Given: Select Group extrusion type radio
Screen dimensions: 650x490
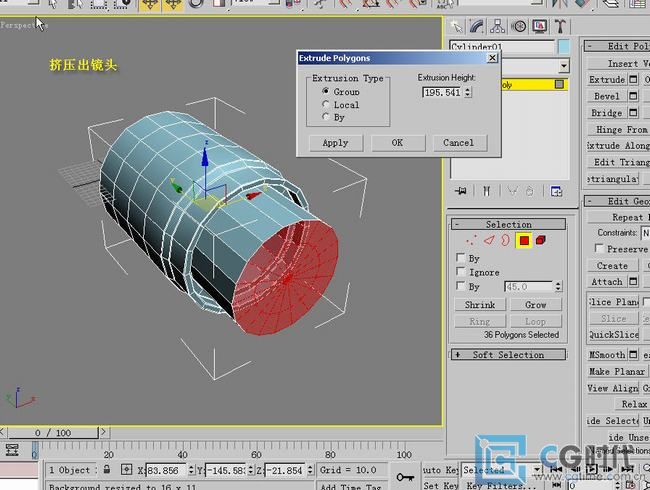Looking at the screenshot, I should coord(325,91).
